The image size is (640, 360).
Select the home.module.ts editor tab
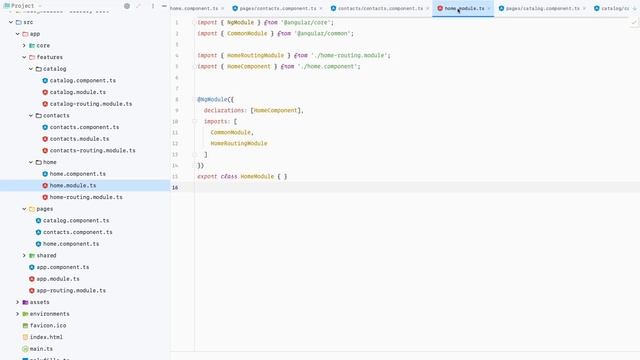464,8
